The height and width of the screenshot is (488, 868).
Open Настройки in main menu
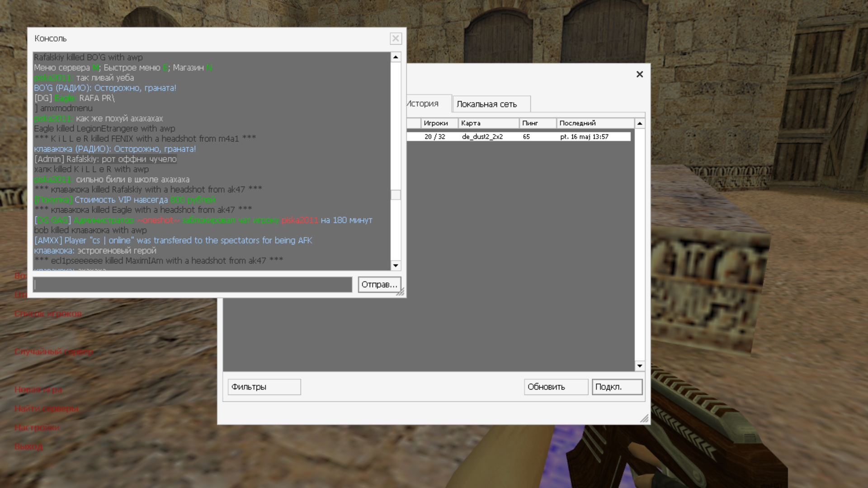click(x=37, y=427)
